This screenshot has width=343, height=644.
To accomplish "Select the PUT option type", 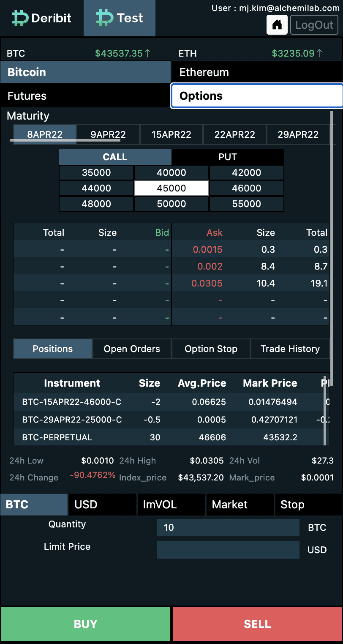I will tap(228, 157).
